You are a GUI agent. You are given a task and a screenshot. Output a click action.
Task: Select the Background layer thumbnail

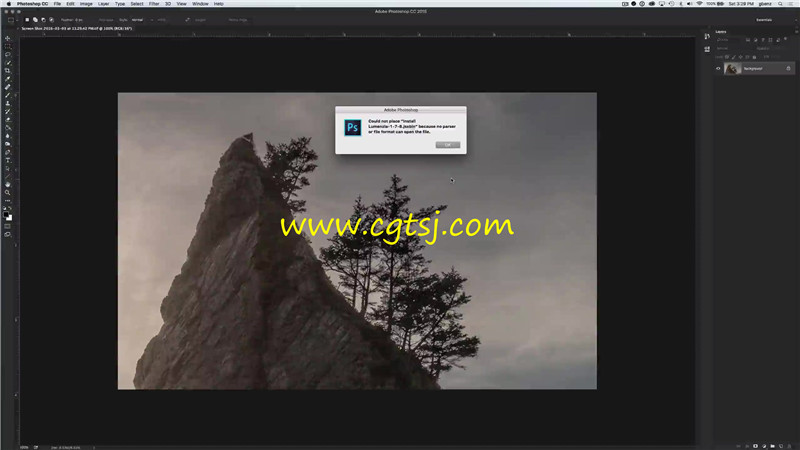pyautogui.click(x=732, y=68)
